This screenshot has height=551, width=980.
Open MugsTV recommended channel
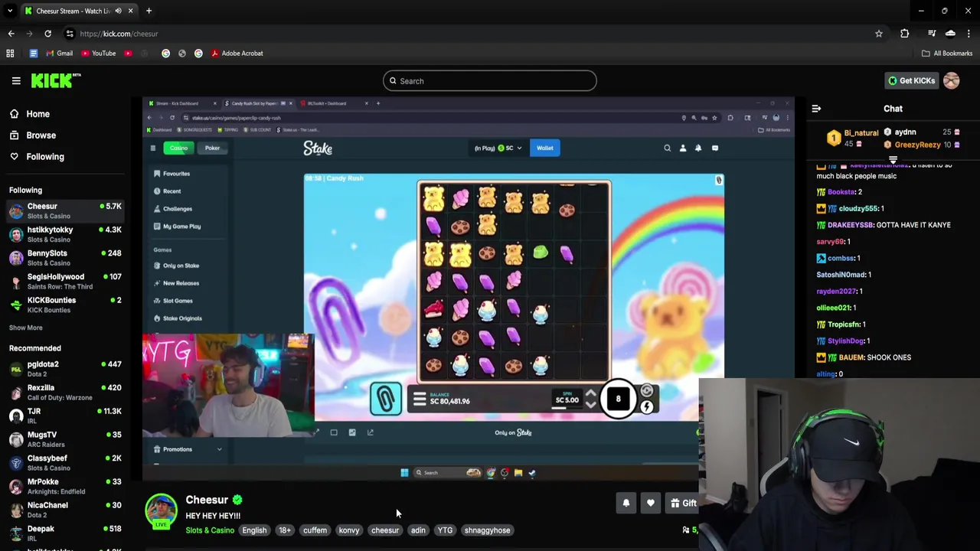tap(65, 439)
